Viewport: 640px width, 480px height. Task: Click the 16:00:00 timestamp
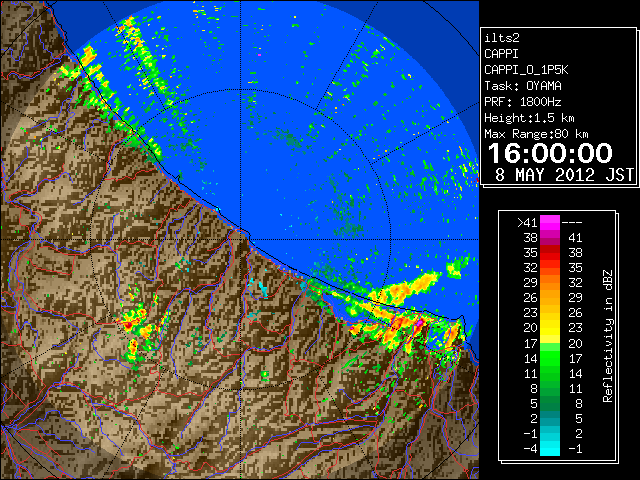pyautogui.click(x=550, y=153)
